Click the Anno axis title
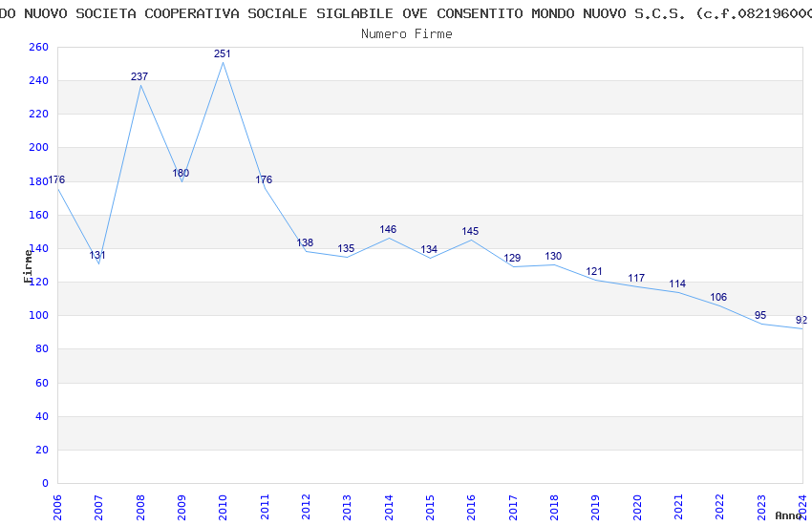 tap(788, 515)
